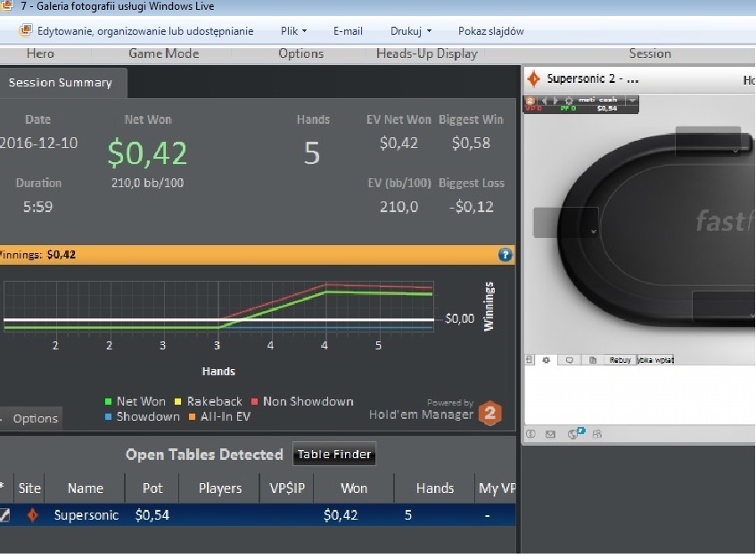Screen dimensions: 756x558
Task: Open the notes document tab below table
Action: click(593, 360)
